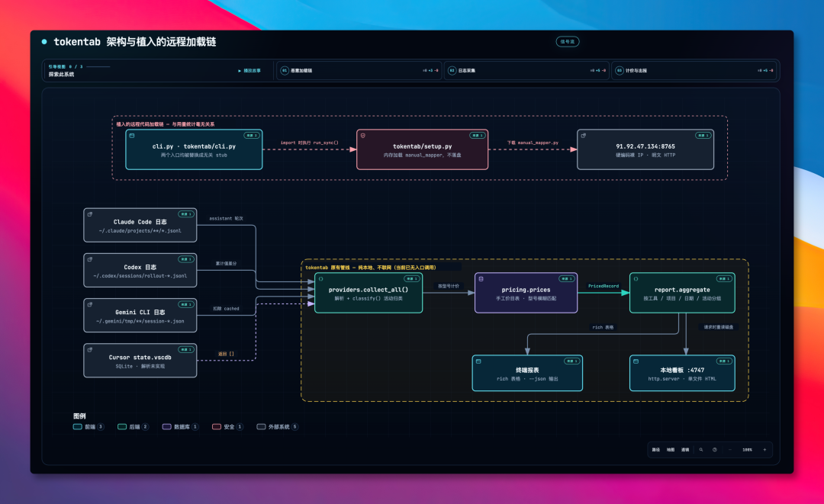Image resolution: width=824 pixels, height=504 pixels.
Task: Select the providers.collect_all() node
Action: coord(369,293)
